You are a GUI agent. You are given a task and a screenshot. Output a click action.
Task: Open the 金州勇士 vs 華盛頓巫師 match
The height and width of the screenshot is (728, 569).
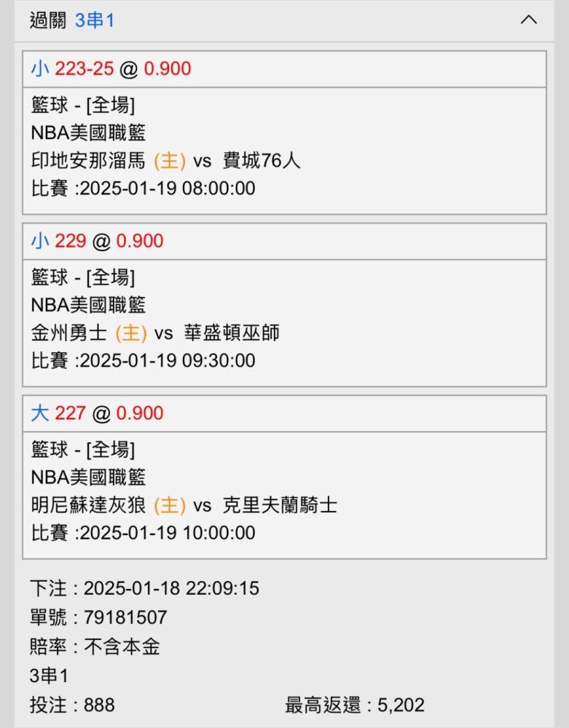click(155, 333)
